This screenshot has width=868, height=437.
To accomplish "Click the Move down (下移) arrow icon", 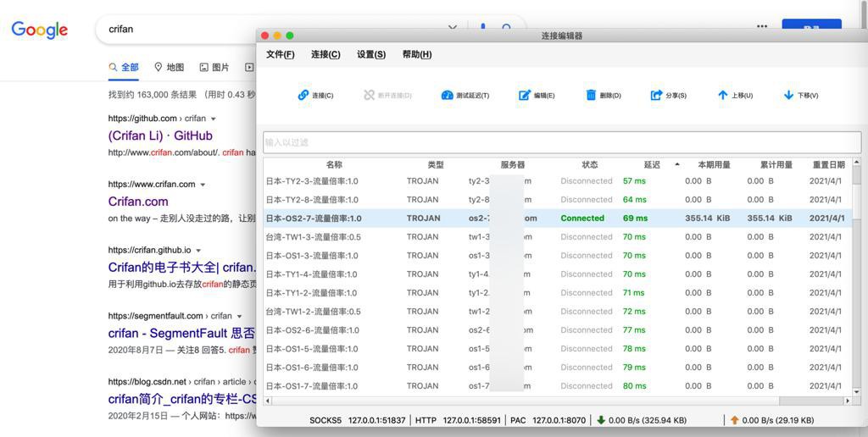I will 788,95.
